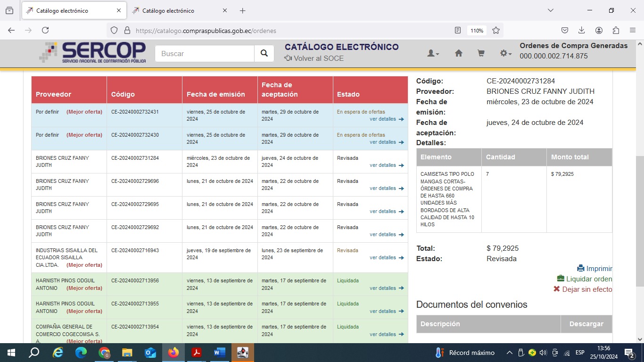The image size is (644, 362).
Task: Open a new browser tab
Action: tap(243, 10)
